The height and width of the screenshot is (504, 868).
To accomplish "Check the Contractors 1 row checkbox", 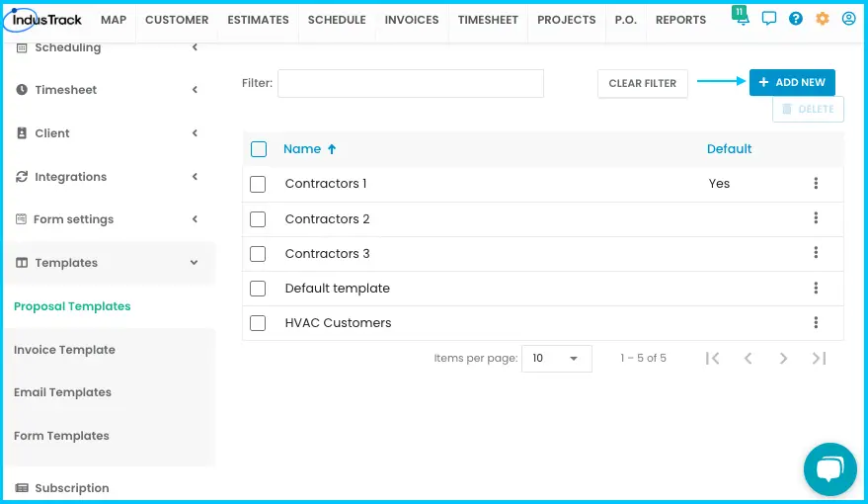I will coord(258,184).
